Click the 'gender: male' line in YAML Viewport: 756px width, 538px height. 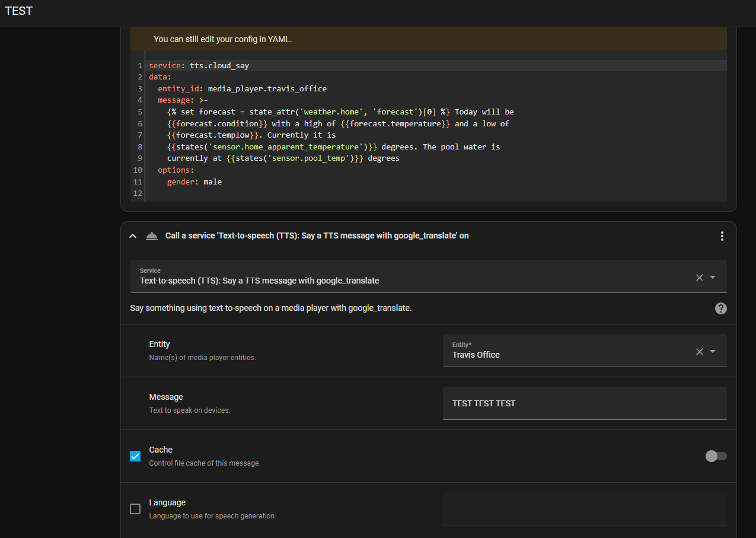[x=196, y=182]
